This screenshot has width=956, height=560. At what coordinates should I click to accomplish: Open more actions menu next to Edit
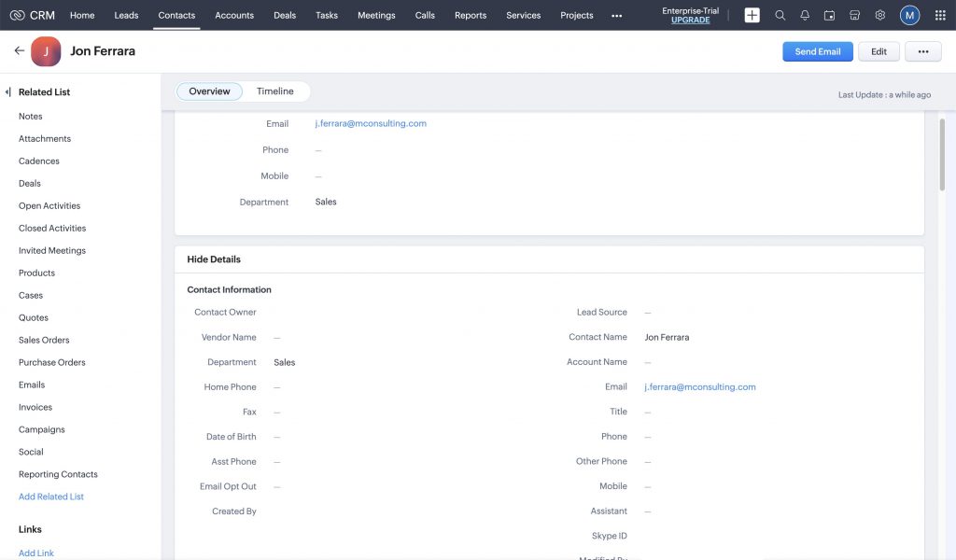click(922, 52)
